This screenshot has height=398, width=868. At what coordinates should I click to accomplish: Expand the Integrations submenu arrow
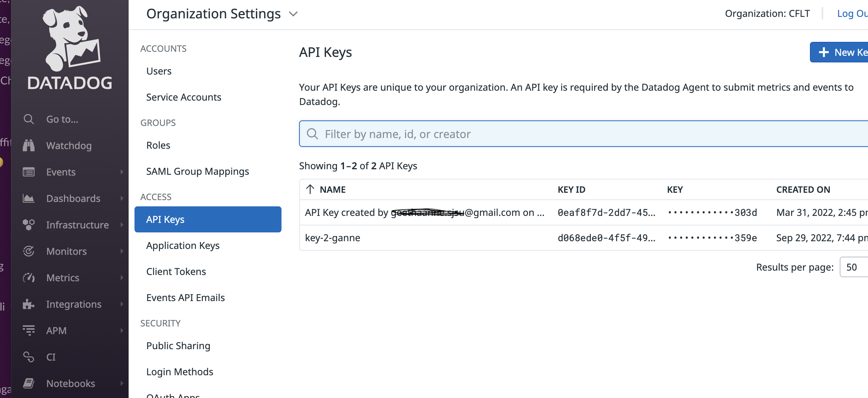coord(122,304)
